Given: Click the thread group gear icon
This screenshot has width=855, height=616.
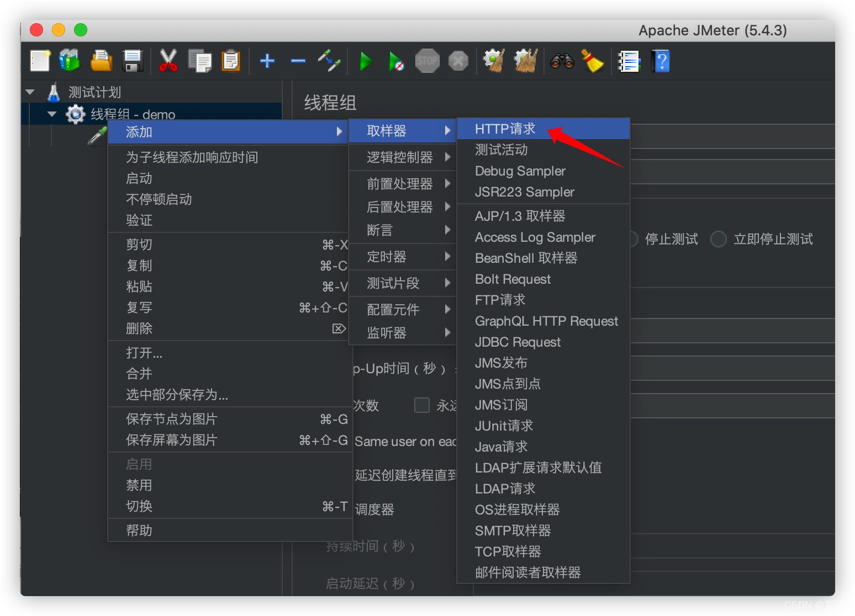Looking at the screenshot, I should click(x=75, y=114).
